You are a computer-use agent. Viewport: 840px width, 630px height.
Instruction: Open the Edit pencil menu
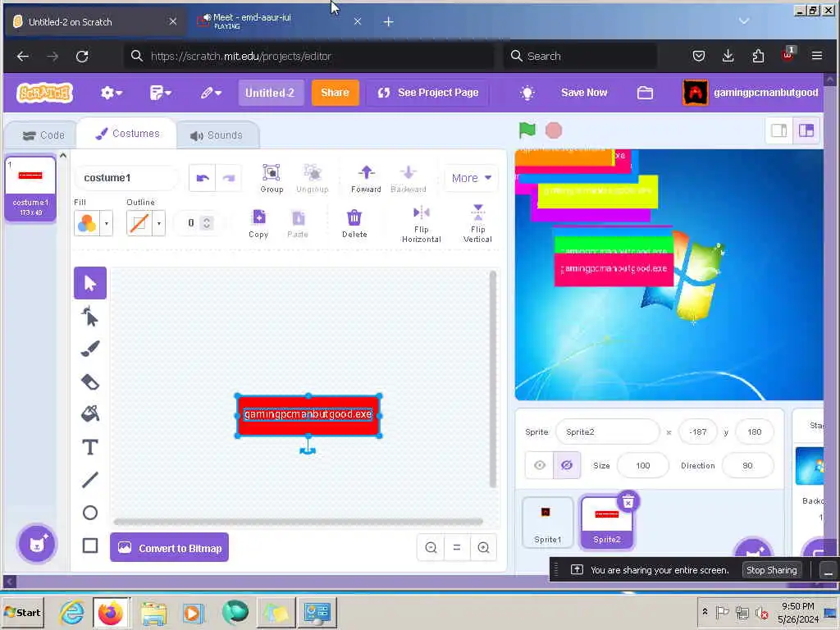tap(211, 93)
